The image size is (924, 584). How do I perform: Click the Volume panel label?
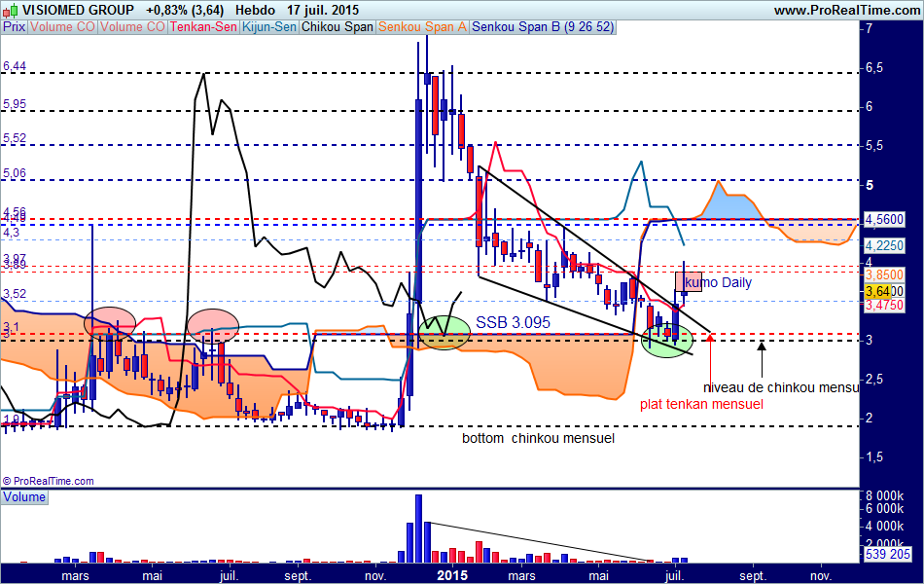(x=24, y=496)
